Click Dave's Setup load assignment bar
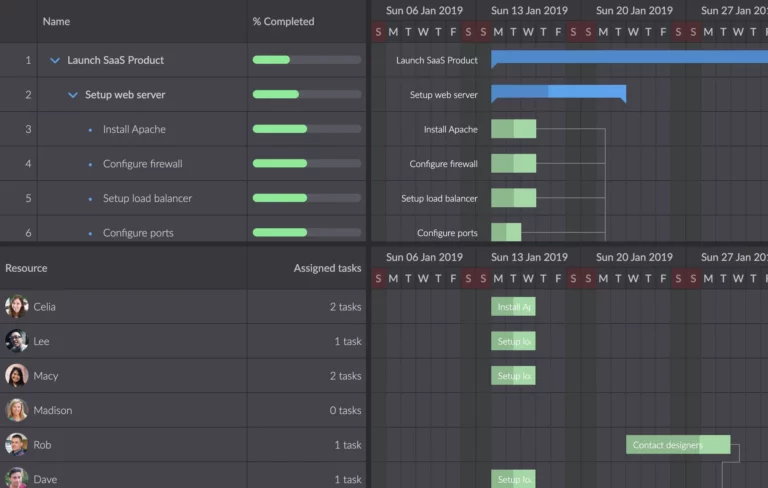Viewport: 768px width, 488px height. [x=513, y=479]
